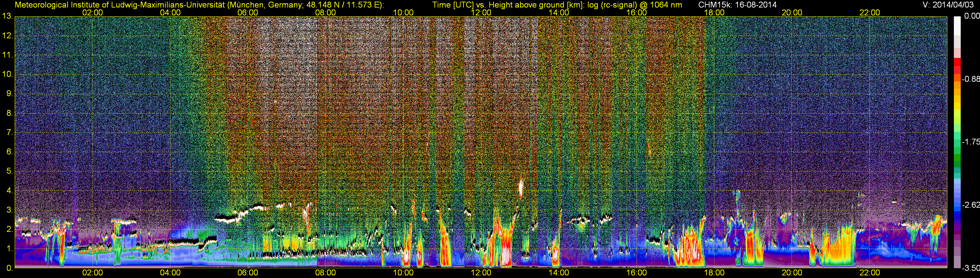Click the 8. km height axis label
Viewport: 980px width, 278px height.
click(9, 113)
